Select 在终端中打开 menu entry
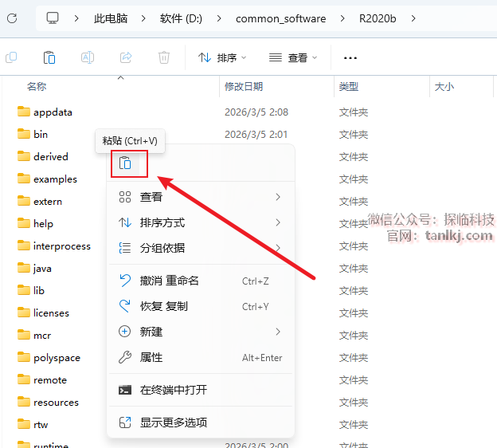497x448 pixels. click(x=201, y=390)
